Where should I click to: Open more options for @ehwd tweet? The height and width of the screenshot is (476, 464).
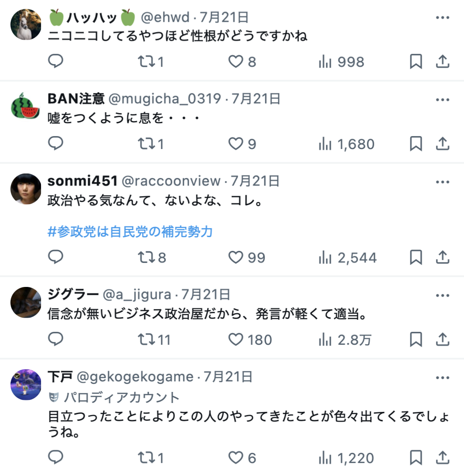(x=443, y=18)
